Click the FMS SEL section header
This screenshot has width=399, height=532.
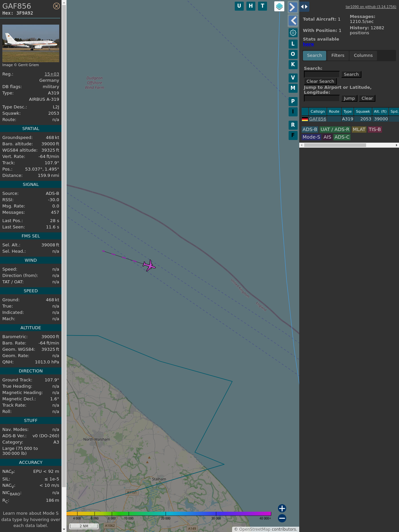[x=31, y=236]
